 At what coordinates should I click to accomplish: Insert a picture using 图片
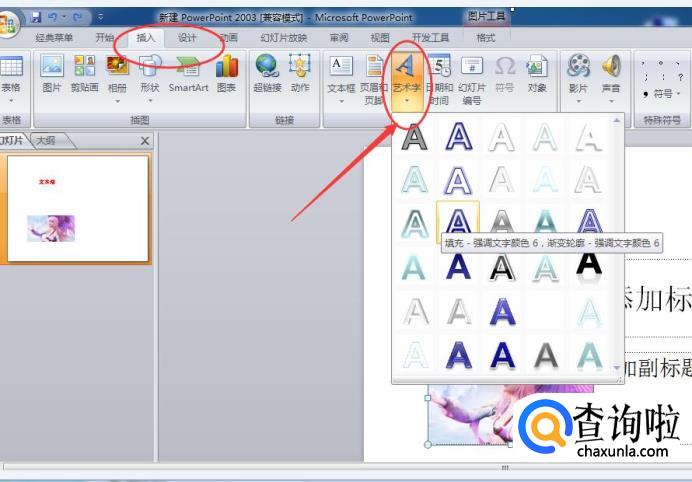coord(52,73)
